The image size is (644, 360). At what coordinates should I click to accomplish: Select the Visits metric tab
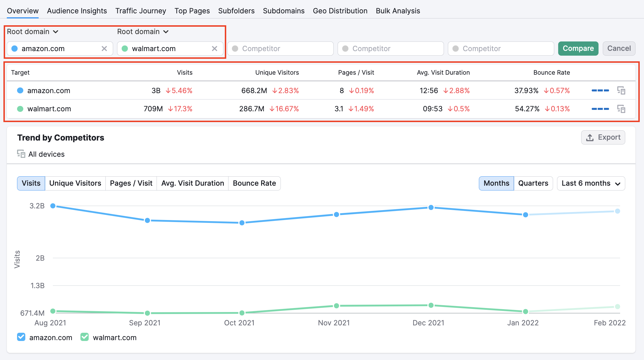tap(31, 183)
